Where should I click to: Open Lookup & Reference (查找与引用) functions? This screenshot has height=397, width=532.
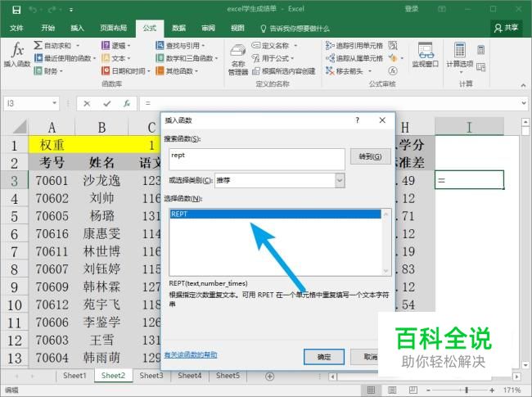pos(180,46)
